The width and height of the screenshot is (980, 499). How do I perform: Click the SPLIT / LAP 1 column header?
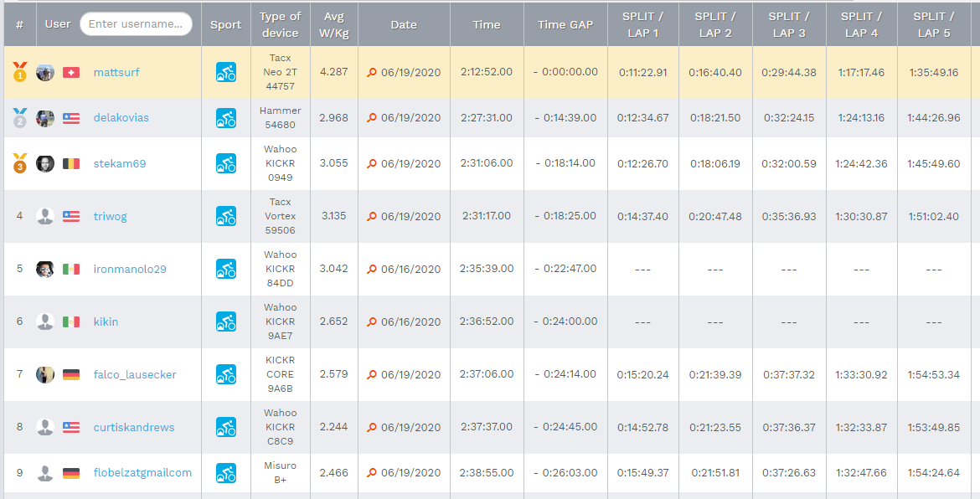click(x=642, y=24)
